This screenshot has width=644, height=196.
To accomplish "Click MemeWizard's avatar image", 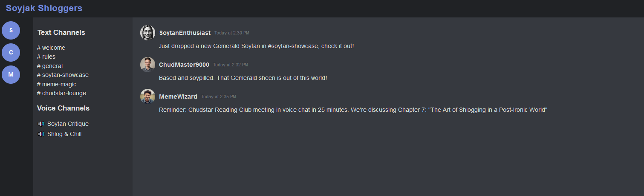I will 147,97.
